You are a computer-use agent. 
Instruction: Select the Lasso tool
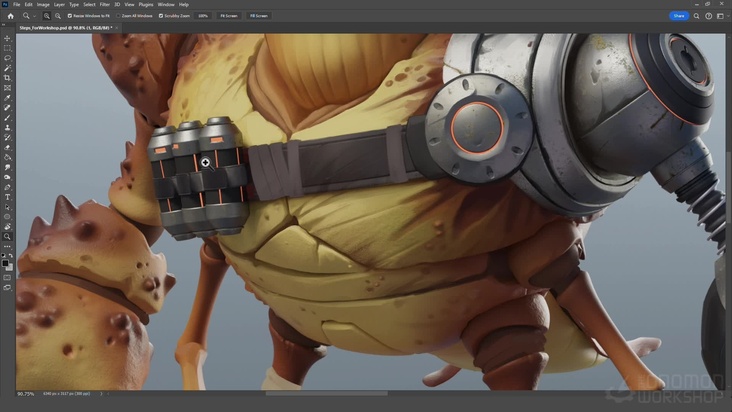tap(7, 58)
